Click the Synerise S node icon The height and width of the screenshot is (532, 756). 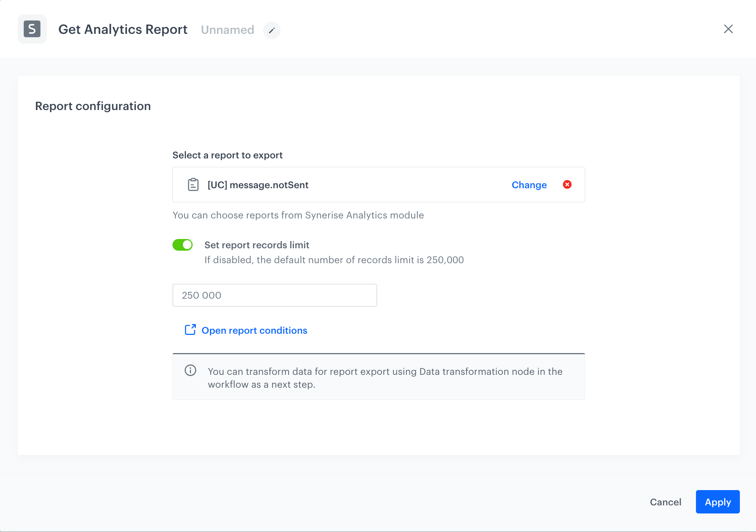click(32, 29)
